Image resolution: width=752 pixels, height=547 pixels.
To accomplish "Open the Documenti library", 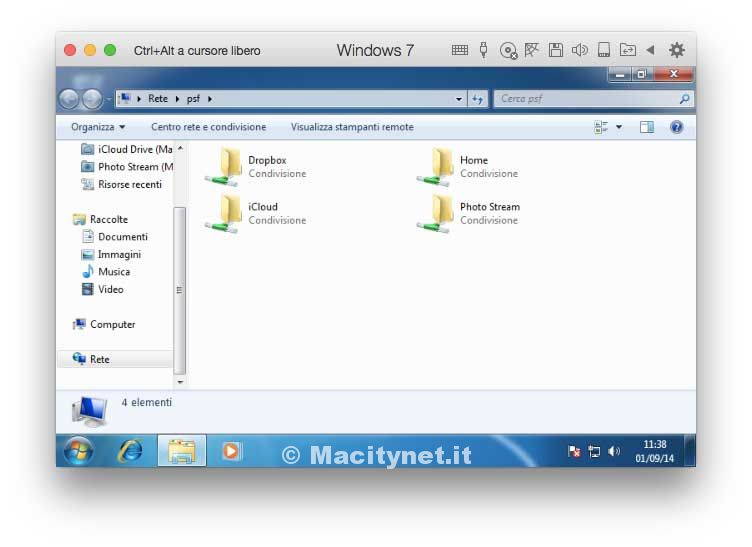I will point(115,236).
